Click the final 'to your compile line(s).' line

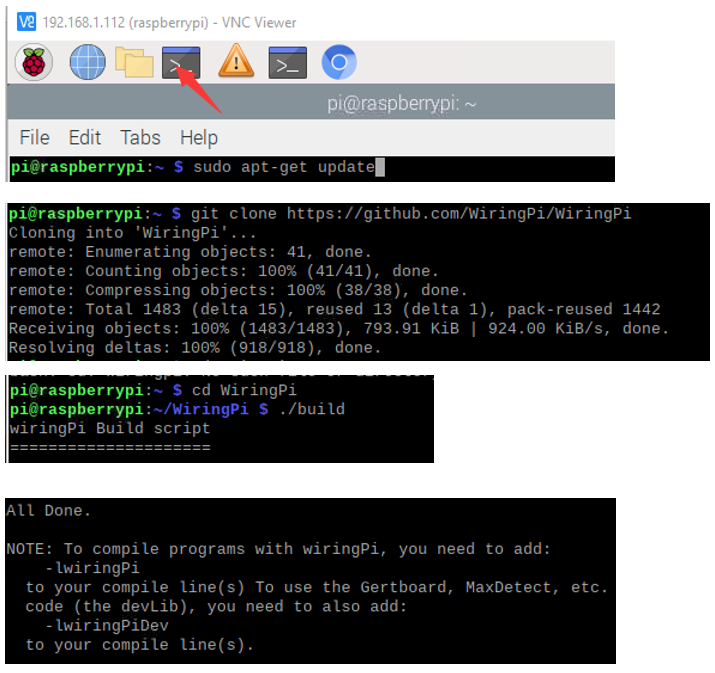tap(140, 644)
